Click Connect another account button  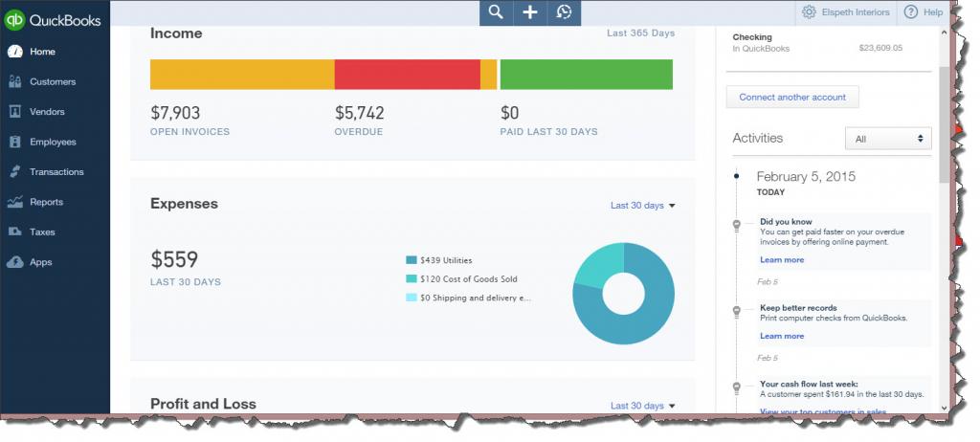791,97
